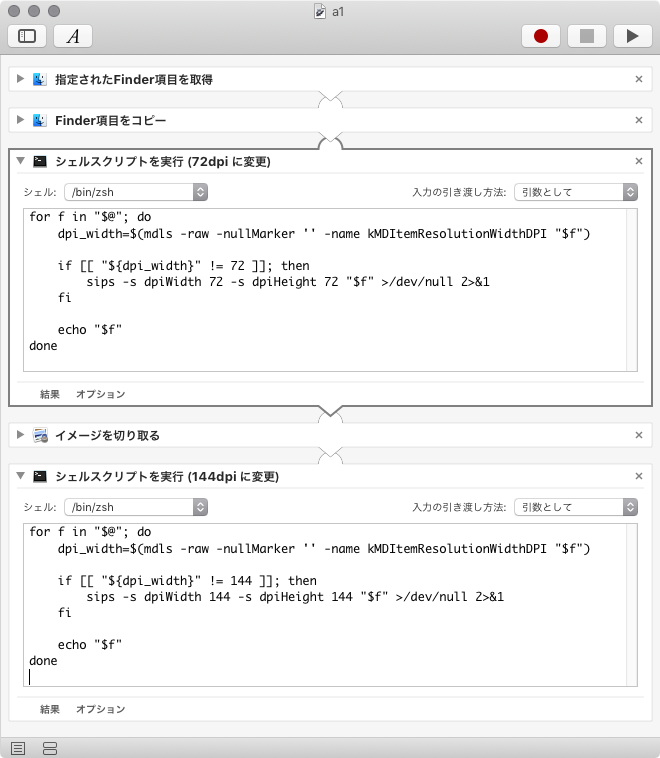Start recording with the red record button

541,36
